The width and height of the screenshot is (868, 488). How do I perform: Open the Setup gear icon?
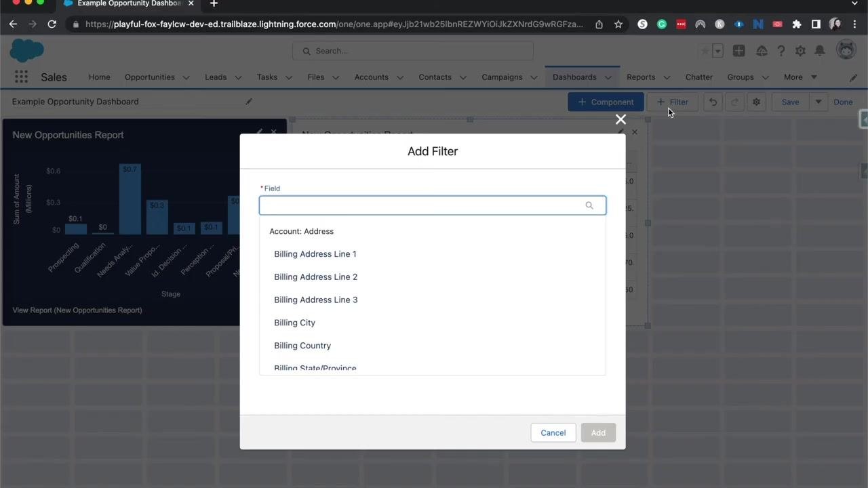[800, 51]
